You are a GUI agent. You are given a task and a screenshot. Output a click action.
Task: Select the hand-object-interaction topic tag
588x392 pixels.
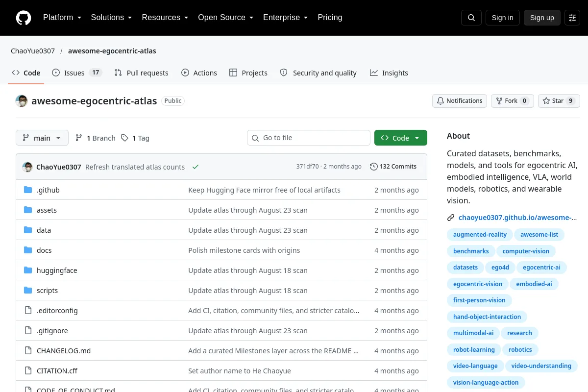pyautogui.click(x=487, y=317)
